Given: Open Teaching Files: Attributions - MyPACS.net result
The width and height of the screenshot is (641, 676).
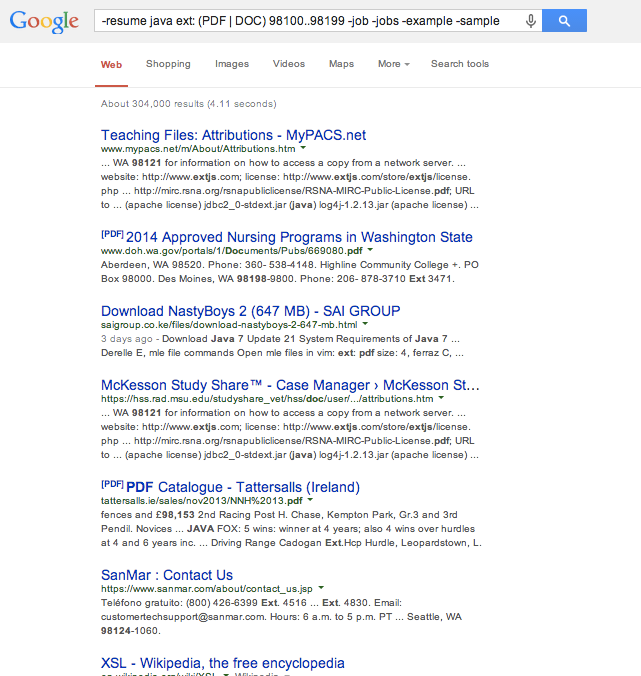Looking at the screenshot, I should click(x=233, y=135).
